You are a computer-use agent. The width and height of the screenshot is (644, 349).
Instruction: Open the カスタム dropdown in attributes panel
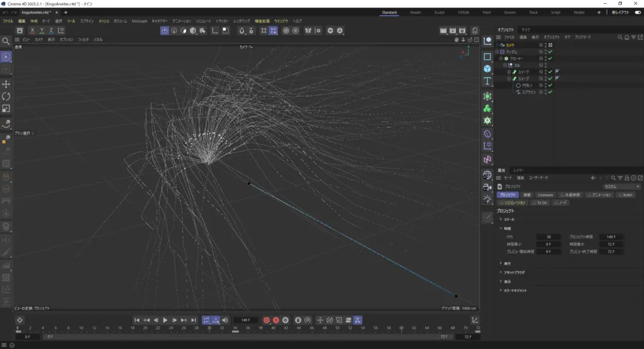[621, 187]
